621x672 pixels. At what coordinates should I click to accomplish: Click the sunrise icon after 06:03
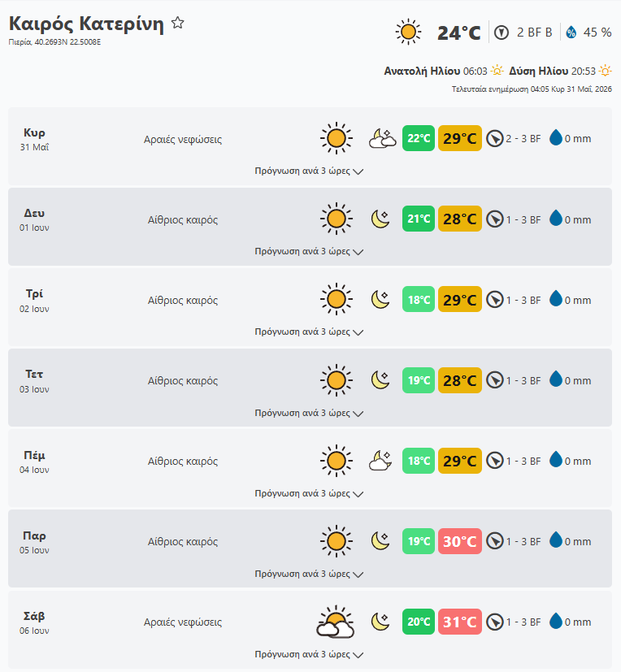(497, 70)
